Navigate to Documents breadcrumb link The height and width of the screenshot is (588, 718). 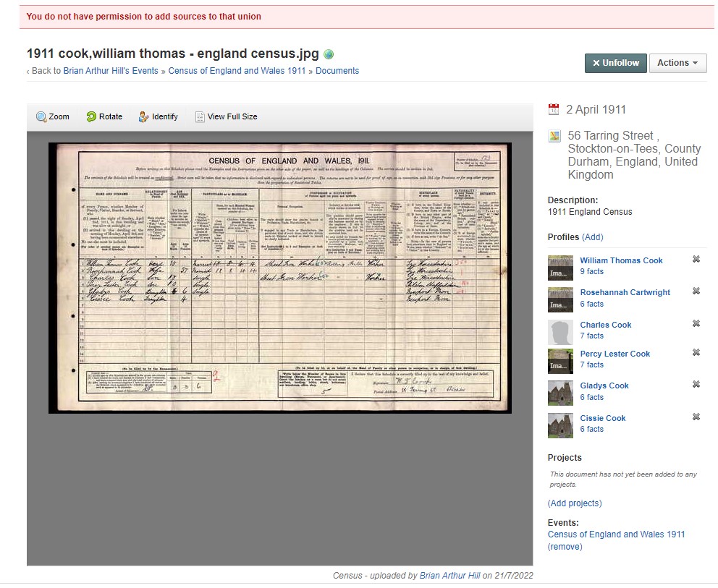pyautogui.click(x=337, y=71)
